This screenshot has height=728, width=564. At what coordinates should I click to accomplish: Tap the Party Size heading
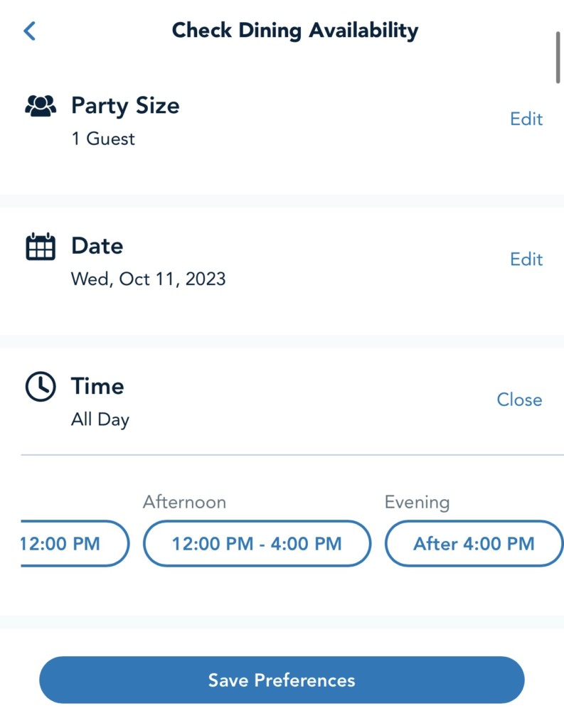[x=125, y=106]
